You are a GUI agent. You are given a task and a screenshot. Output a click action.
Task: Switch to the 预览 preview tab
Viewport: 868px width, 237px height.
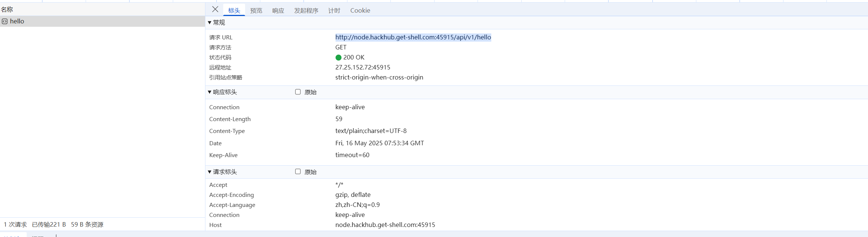(256, 10)
